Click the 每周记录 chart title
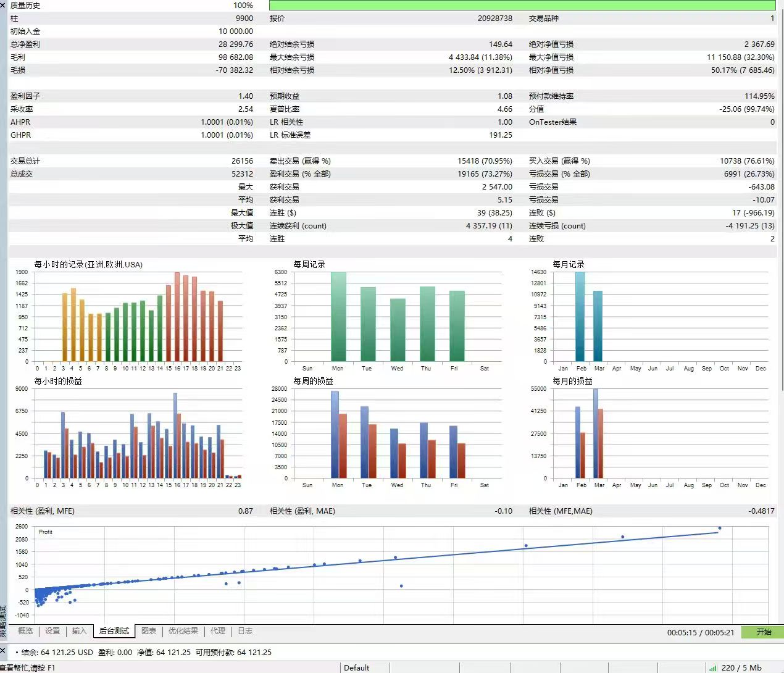The width and height of the screenshot is (784, 673). 309,264
